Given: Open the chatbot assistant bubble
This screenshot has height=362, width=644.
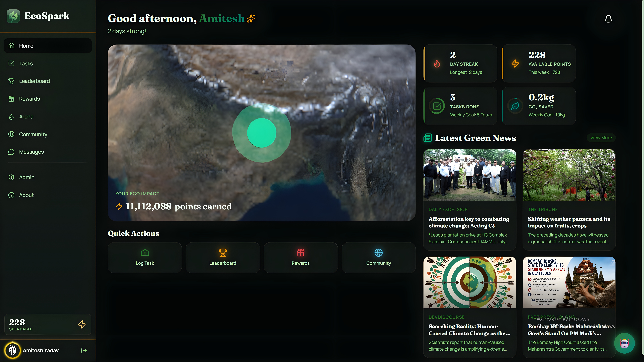Looking at the screenshot, I should click(x=624, y=343).
